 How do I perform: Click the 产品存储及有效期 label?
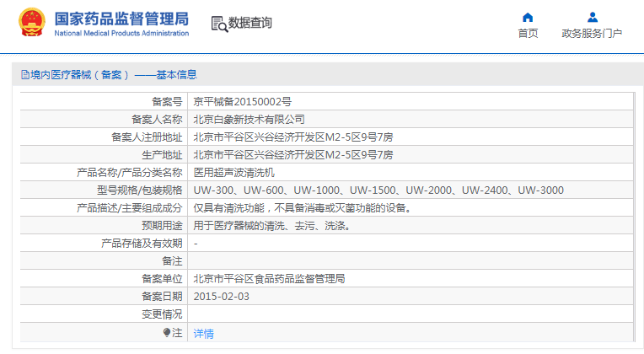click(142, 243)
